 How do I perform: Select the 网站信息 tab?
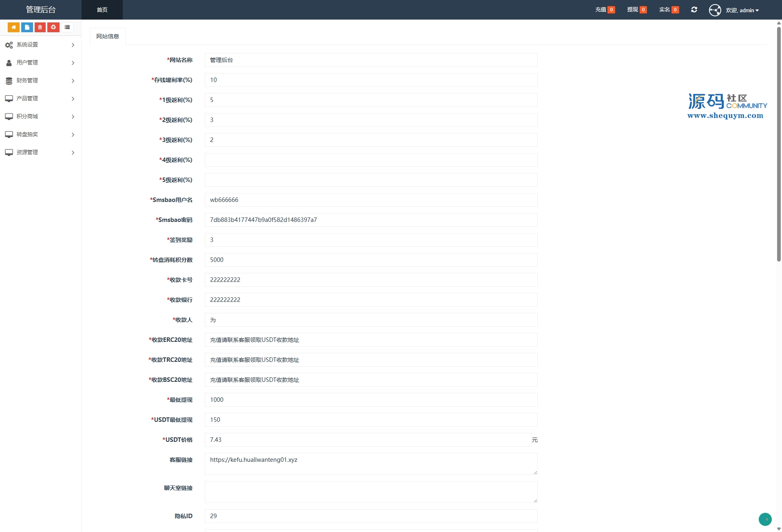click(x=108, y=36)
